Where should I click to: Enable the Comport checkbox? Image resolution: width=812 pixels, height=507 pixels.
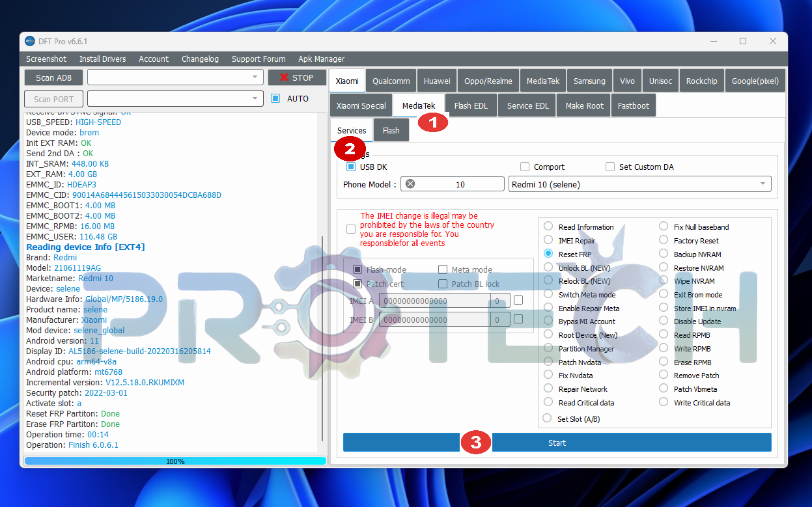coord(525,167)
